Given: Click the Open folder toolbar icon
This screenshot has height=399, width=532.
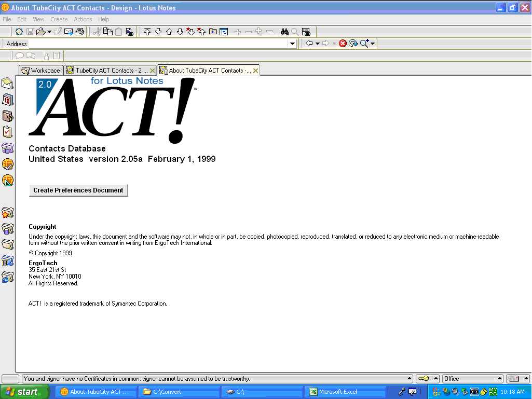Looking at the screenshot, I should [x=40, y=32].
